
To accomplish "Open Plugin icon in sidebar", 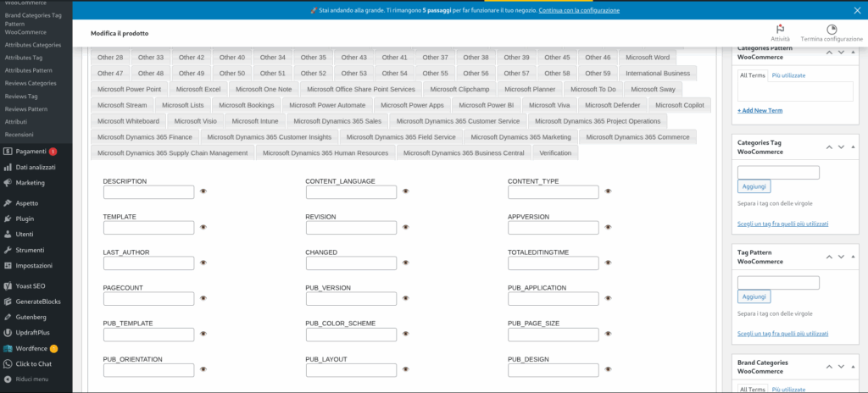I will (x=8, y=219).
